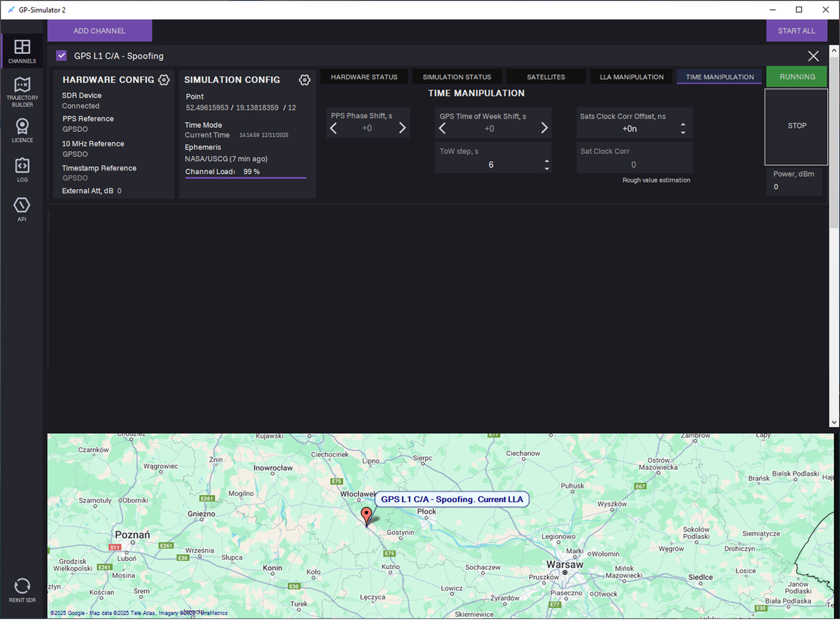Switch to the LLA Manipulation tab
Viewport: 840px width, 621px height.
(631, 77)
